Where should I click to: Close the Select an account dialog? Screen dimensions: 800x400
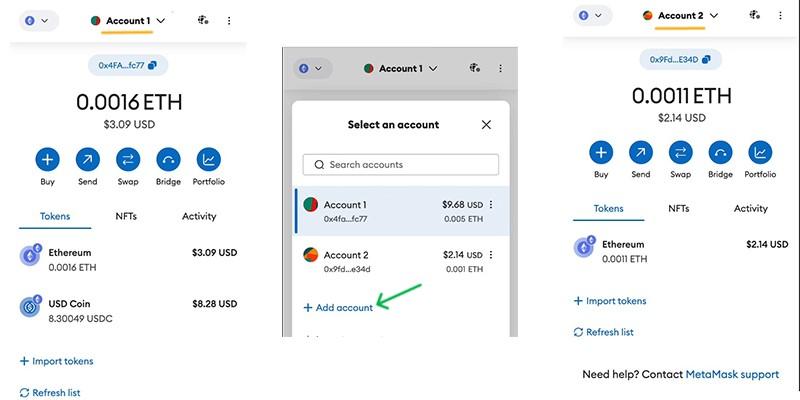point(486,124)
